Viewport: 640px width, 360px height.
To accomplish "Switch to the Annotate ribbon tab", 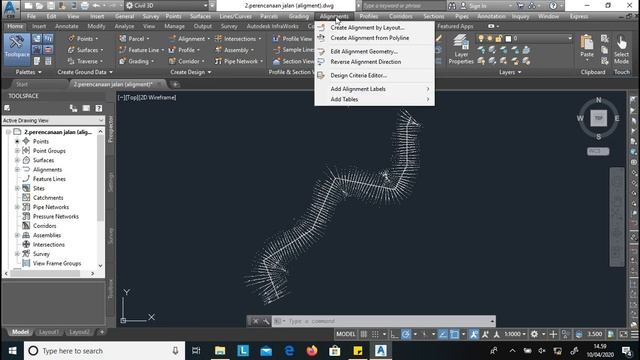I will point(67,26).
